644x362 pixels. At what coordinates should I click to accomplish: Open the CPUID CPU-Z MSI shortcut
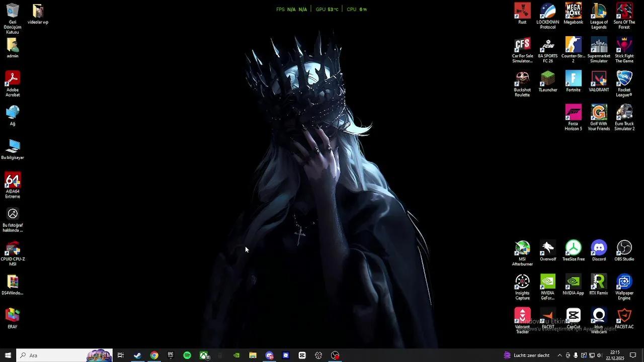pyautogui.click(x=13, y=253)
